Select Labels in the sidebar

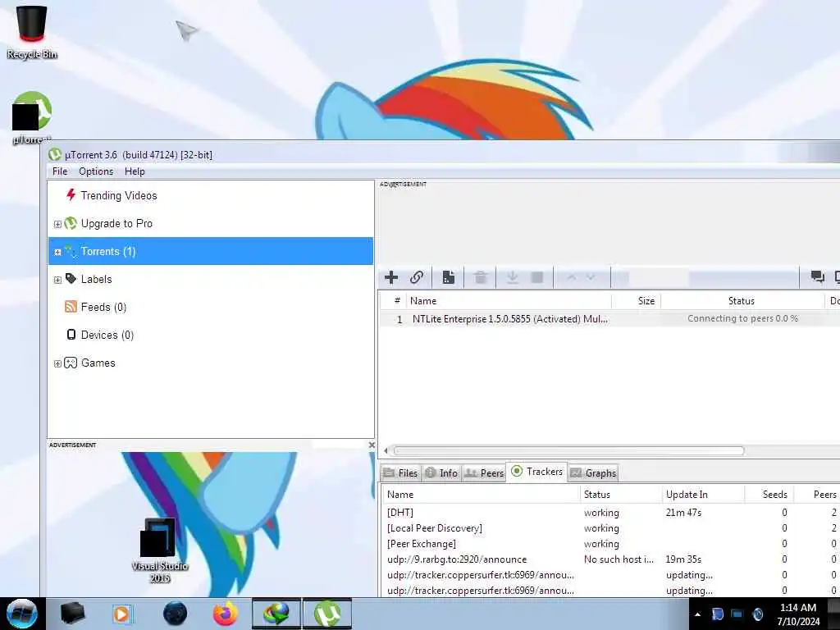[x=96, y=279]
